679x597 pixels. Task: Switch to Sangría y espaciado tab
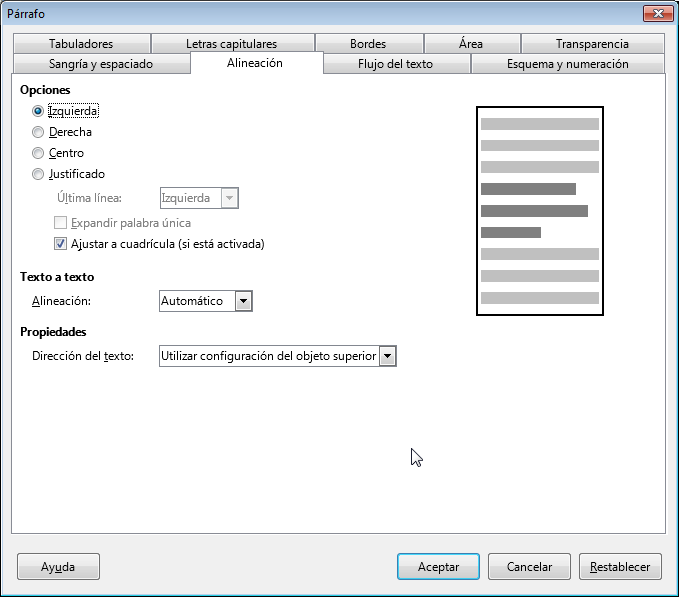tap(101, 64)
